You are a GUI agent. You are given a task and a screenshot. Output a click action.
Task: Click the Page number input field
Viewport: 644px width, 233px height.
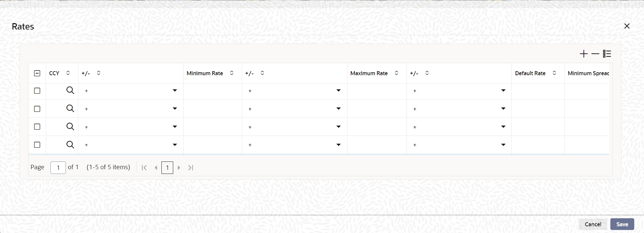point(58,168)
